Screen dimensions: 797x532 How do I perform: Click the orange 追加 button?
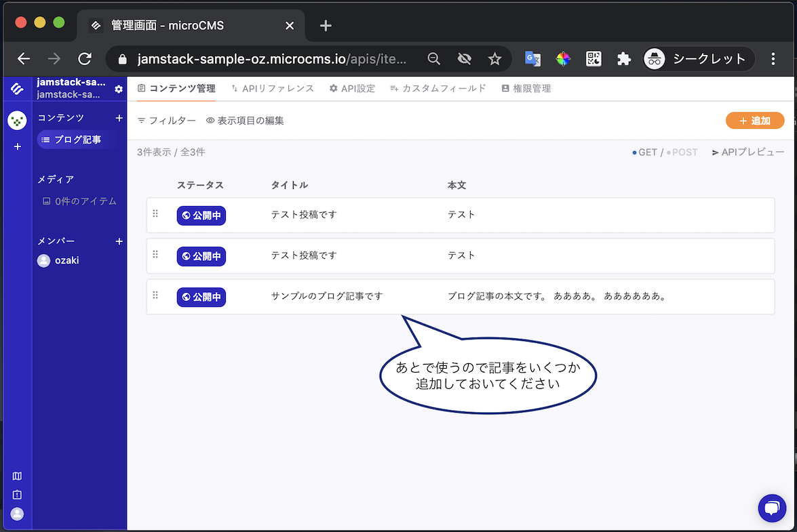755,121
